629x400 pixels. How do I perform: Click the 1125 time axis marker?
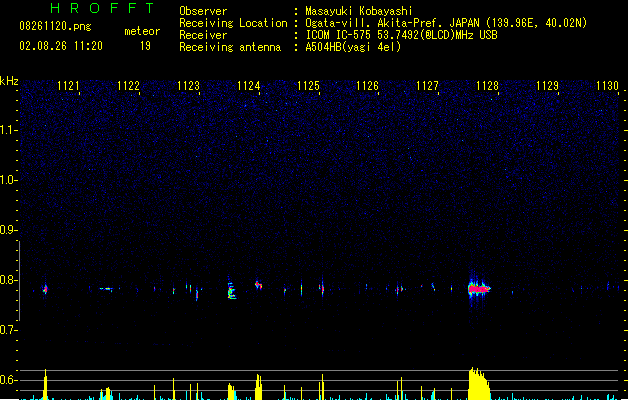pos(308,86)
